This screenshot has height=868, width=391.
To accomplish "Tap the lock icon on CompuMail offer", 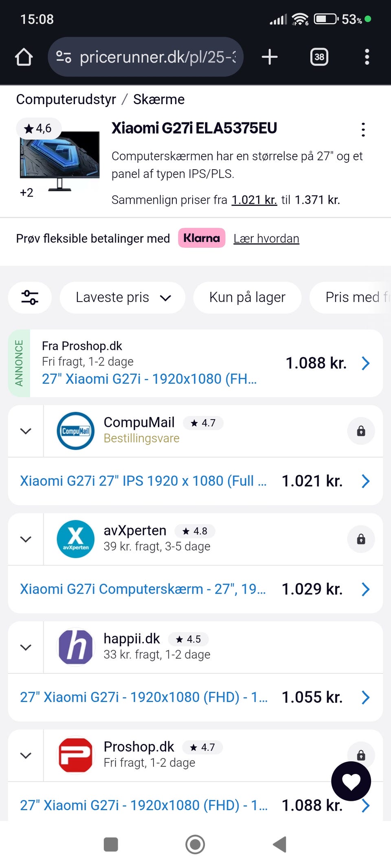I will point(361,431).
